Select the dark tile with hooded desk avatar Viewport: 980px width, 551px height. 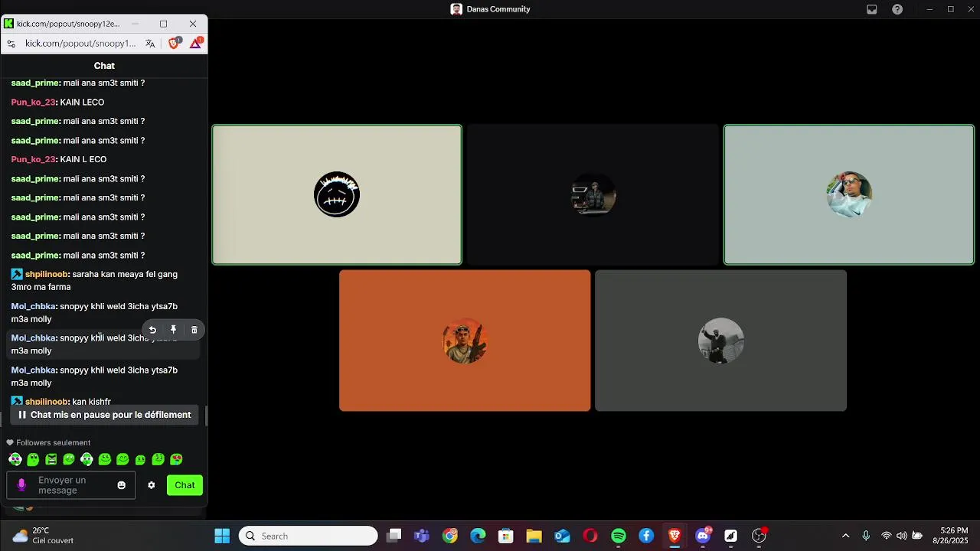(x=593, y=194)
